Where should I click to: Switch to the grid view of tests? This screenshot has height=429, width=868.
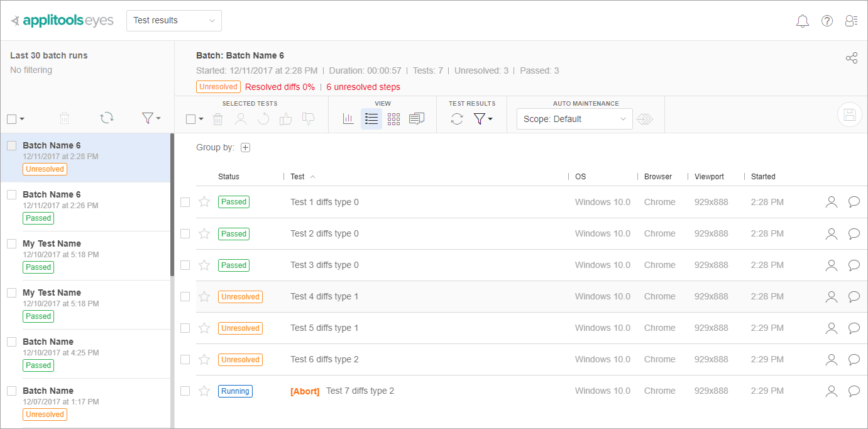click(x=393, y=118)
